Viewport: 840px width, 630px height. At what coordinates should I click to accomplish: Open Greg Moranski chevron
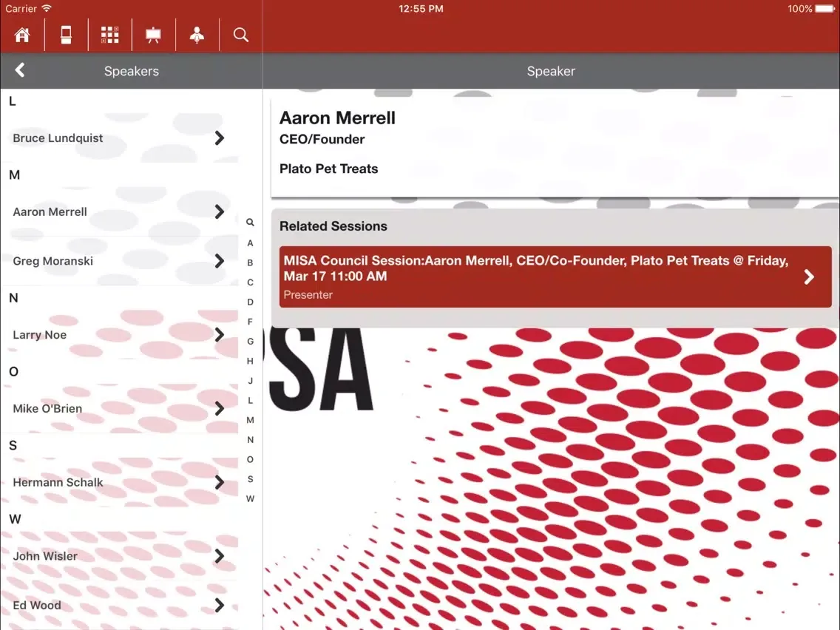tap(219, 261)
